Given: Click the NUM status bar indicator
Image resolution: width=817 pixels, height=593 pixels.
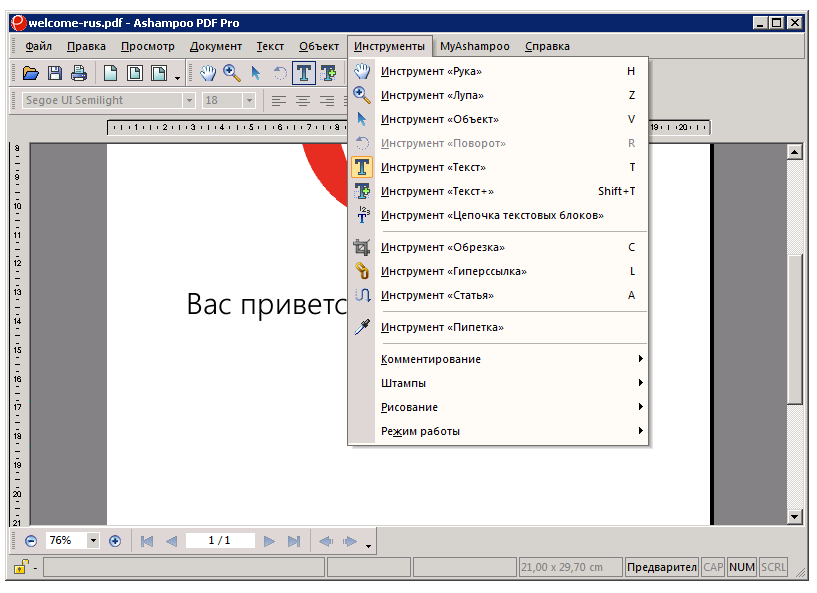Looking at the screenshot, I should click(742, 567).
